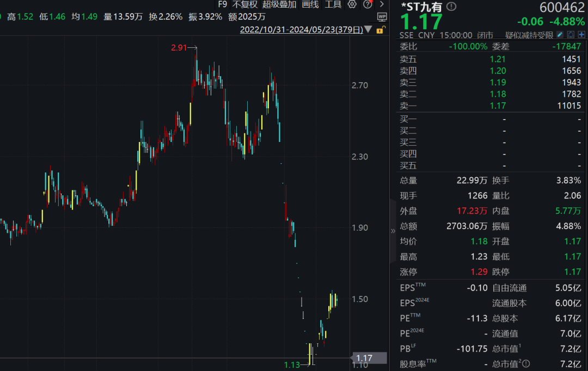Image resolution: width=588 pixels, height=371 pixels.
Task: Open the date range dropdown arrow
Action: [367, 30]
